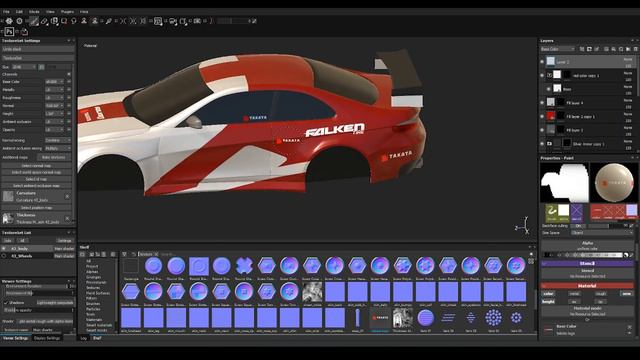Open the File menu
Screen dimensions: 640x360
tap(6, 12)
